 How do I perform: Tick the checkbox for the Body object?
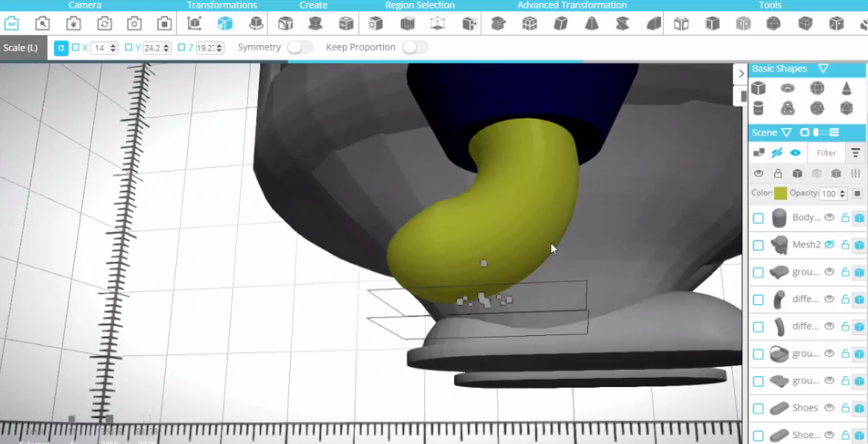pos(759,218)
